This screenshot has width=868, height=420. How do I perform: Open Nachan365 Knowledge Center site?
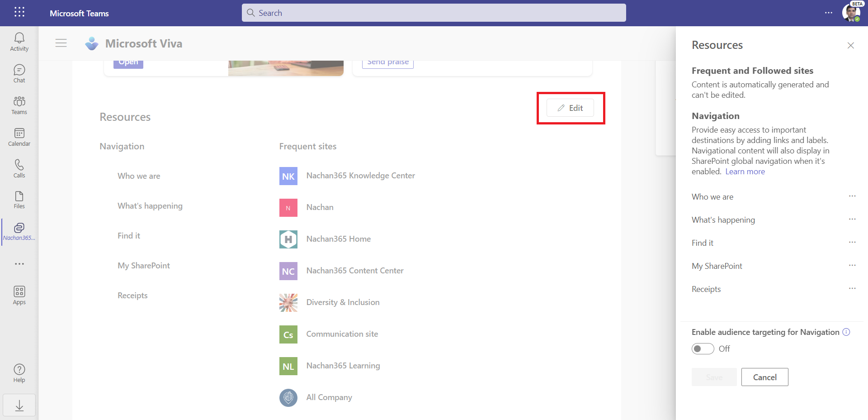pos(360,176)
